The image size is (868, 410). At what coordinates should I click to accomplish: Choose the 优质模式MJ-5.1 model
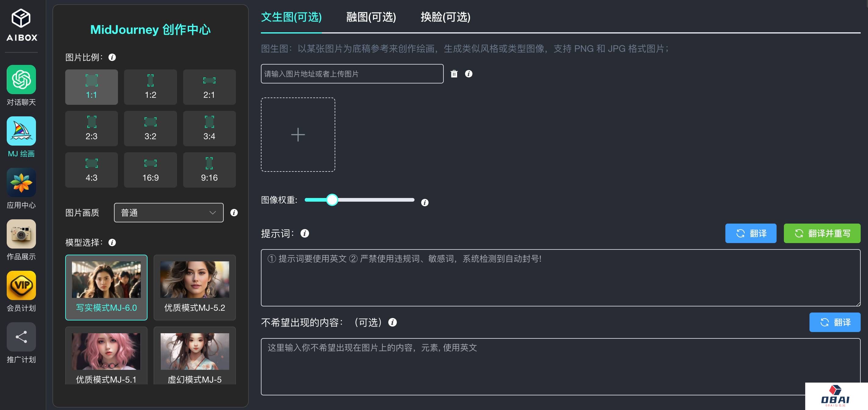point(106,356)
